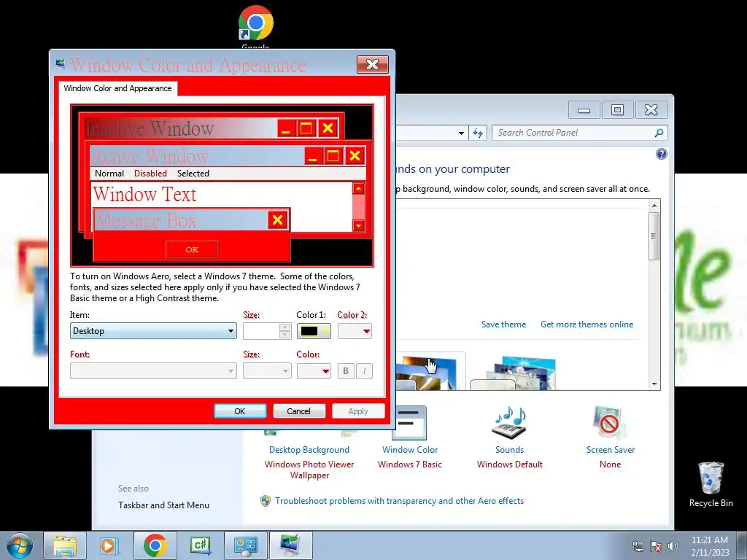Viewport: 747px width, 560px height.
Task: Click preview Message Box OK button
Action: tap(192, 249)
